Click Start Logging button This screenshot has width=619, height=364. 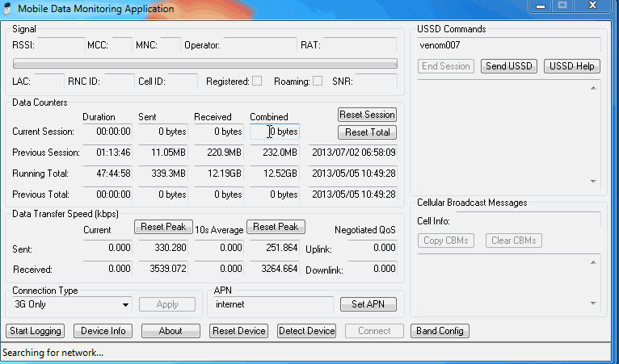click(x=35, y=331)
